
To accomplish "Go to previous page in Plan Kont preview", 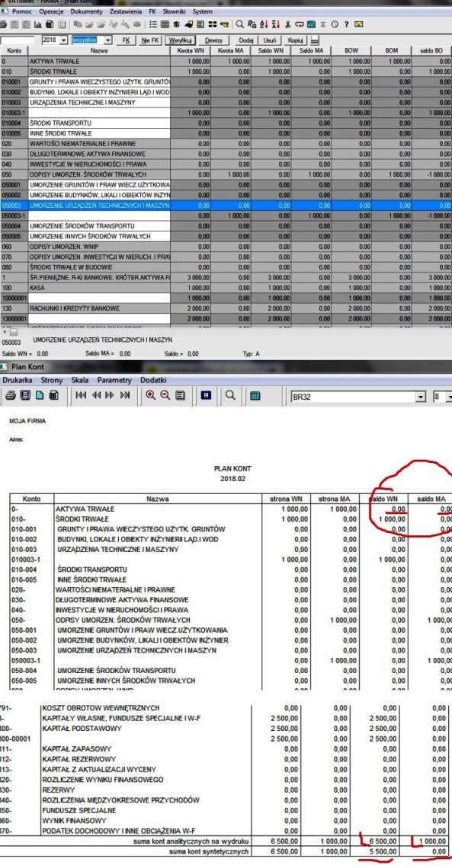I will pyautogui.click(x=95, y=395).
